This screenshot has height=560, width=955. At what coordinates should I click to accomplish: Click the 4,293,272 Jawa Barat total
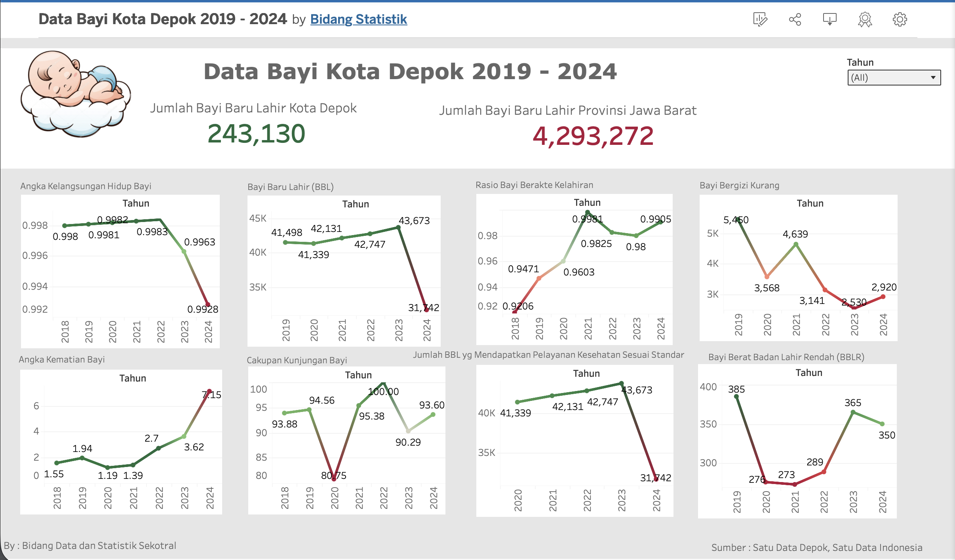click(x=593, y=136)
